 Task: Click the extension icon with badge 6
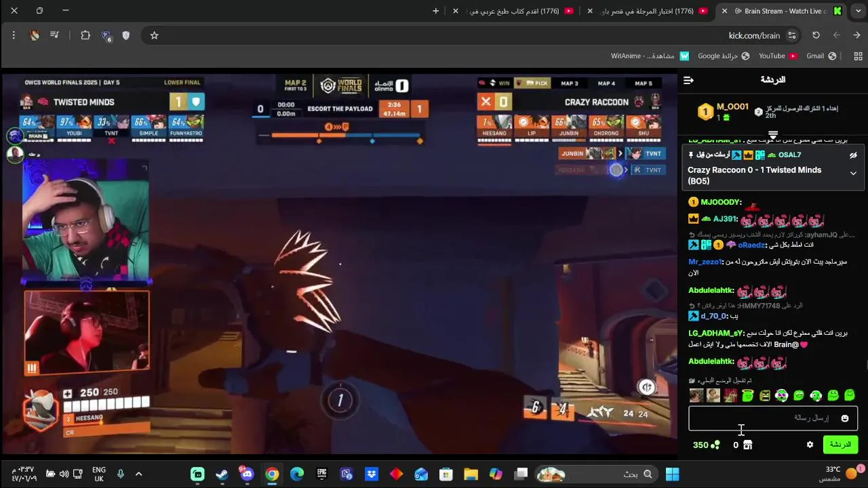point(106,36)
